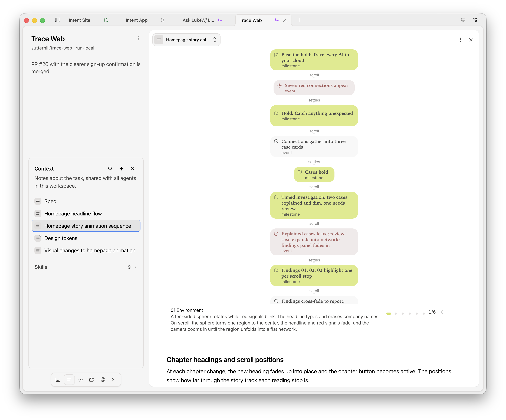Open a new tab with plus button
The width and height of the screenshot is (506, 420).
(x=299, y=20)
